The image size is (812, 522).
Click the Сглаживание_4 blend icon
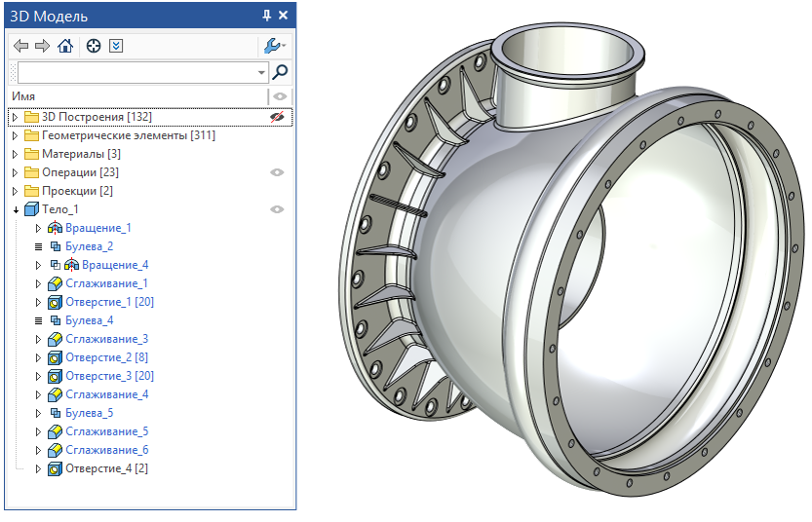tap(55, 394)
